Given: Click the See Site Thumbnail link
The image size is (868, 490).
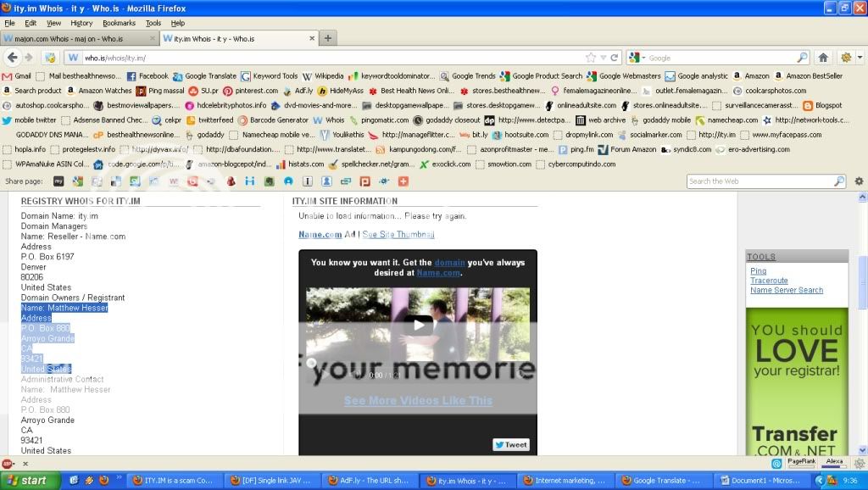Looking at the screenshot, I should [x=398, y=234].
